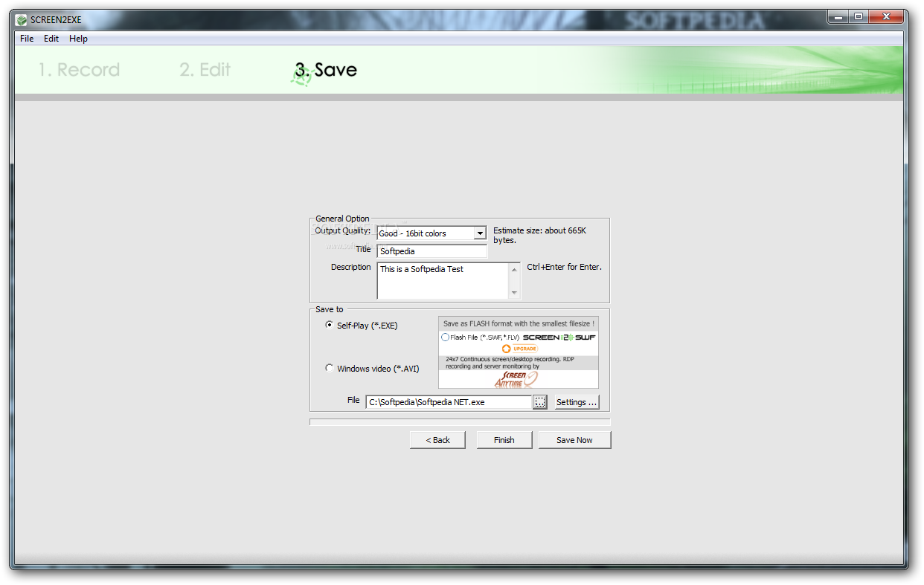Click the browse file button next to path
Image resolution: width=924 pixels, height=585 pixels.
(x=540, y=402)
